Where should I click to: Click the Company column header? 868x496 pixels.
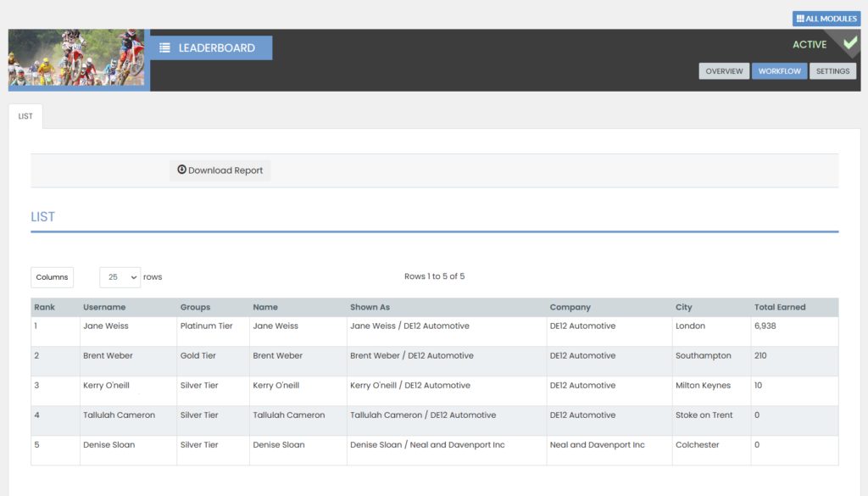[x=570, y=307]
